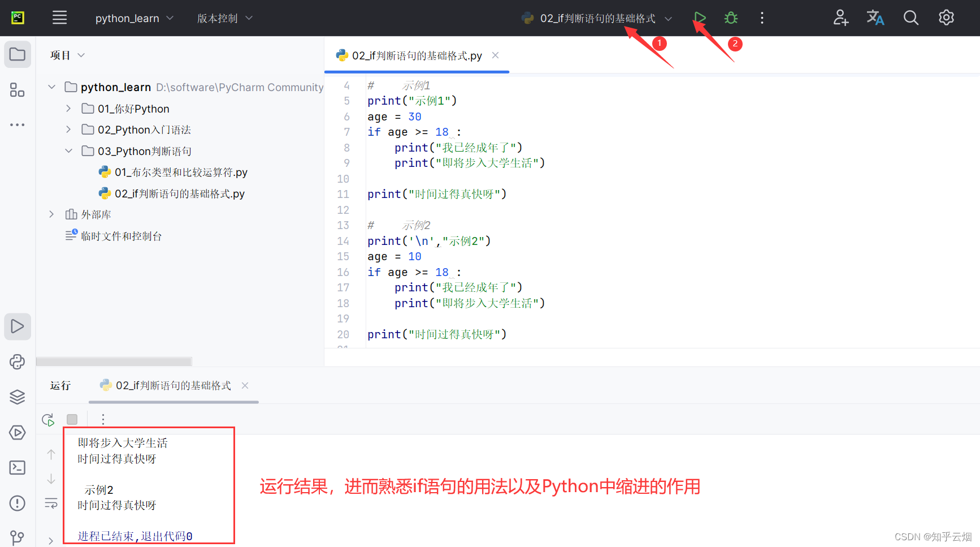Rerun the program in Run panel

pyautogui.click(x=48, y=420)
